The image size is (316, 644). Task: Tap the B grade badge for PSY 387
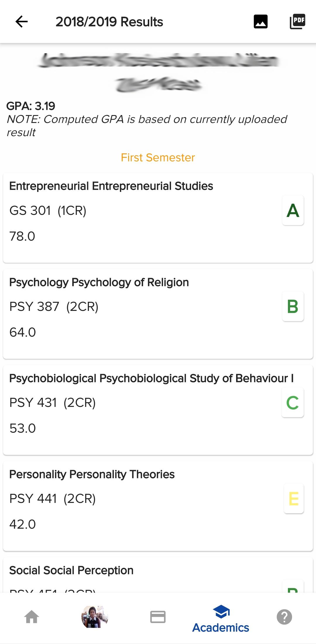click(293, 306)
